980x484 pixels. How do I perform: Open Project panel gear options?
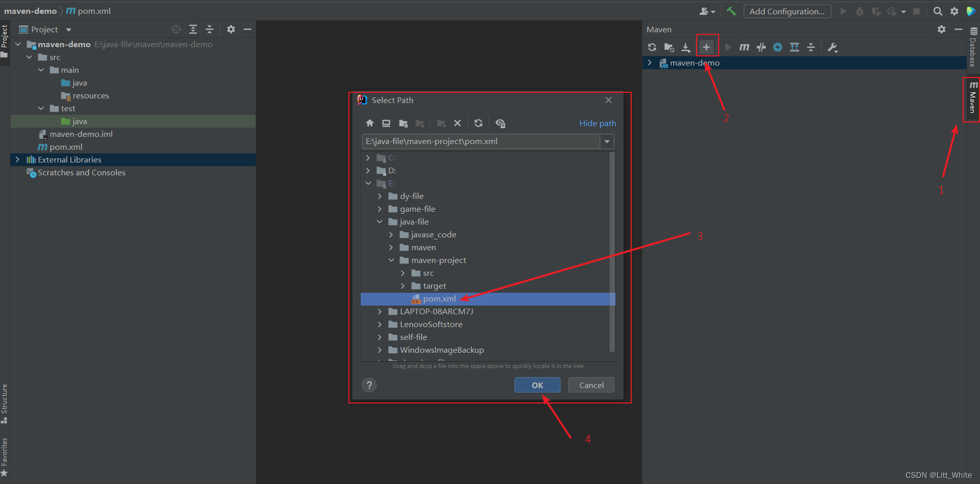(231, 29)
